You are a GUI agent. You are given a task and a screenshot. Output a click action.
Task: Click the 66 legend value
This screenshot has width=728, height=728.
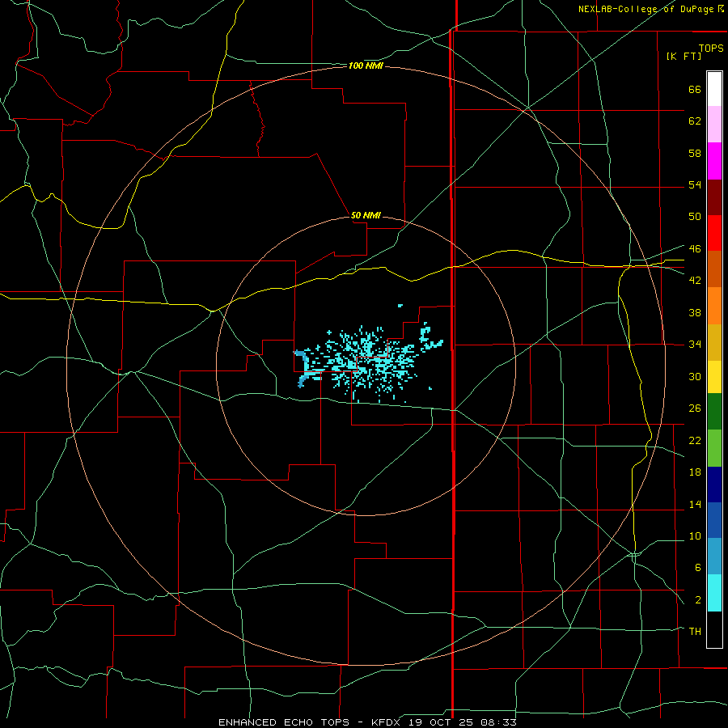coord(695,89)
